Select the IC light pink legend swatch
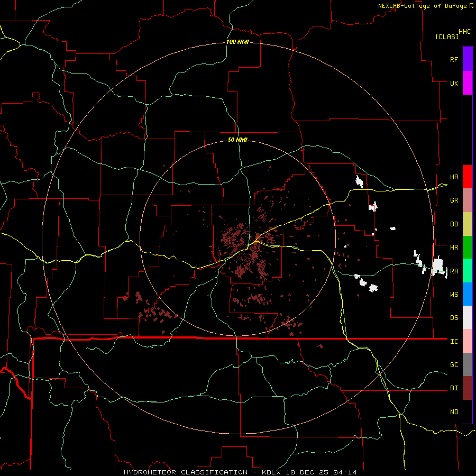The height and width of the screenshot is (476, 476). click(x=467, y=341)
